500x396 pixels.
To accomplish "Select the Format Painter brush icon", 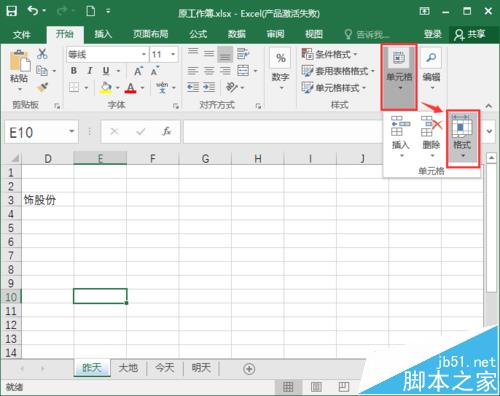I will coord(42,87).
